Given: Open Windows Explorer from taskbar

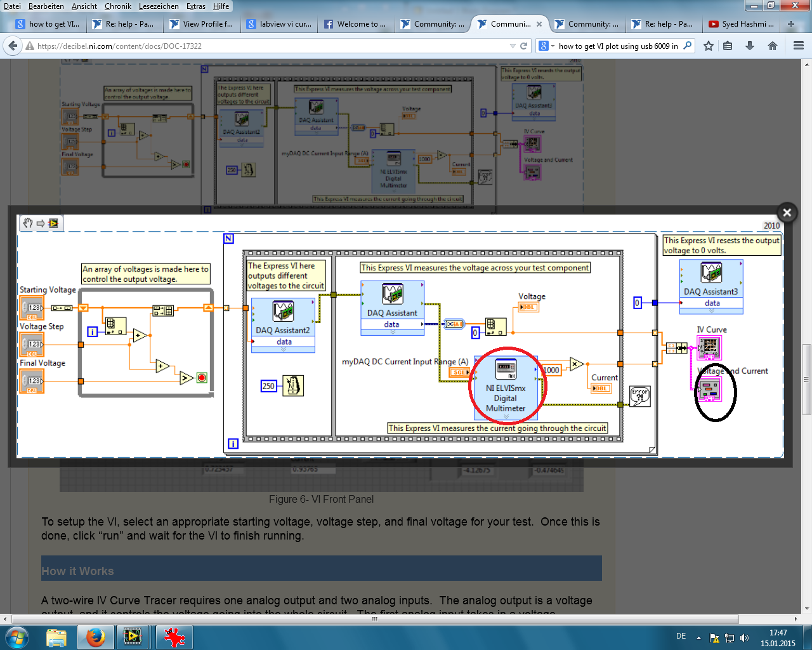Looking at the screenshot, I should (56, 637).
